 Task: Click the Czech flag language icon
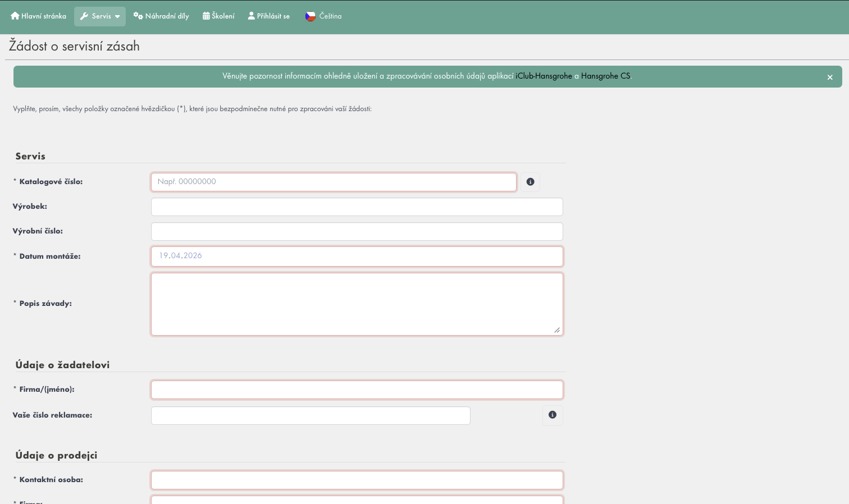coord(311,16)
